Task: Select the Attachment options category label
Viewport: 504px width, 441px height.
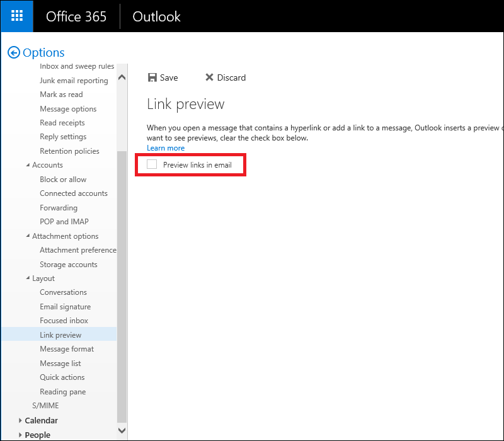Action: [66, 236]
